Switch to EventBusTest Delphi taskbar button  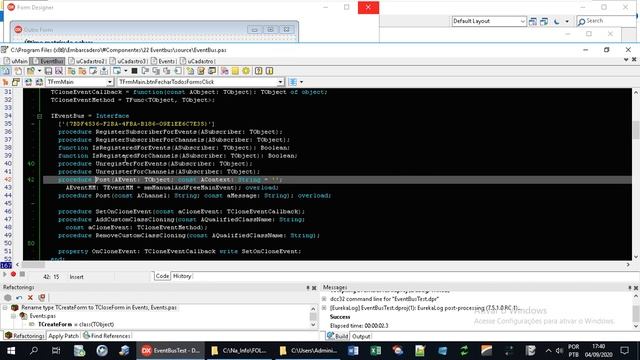[x=171, y=351]
